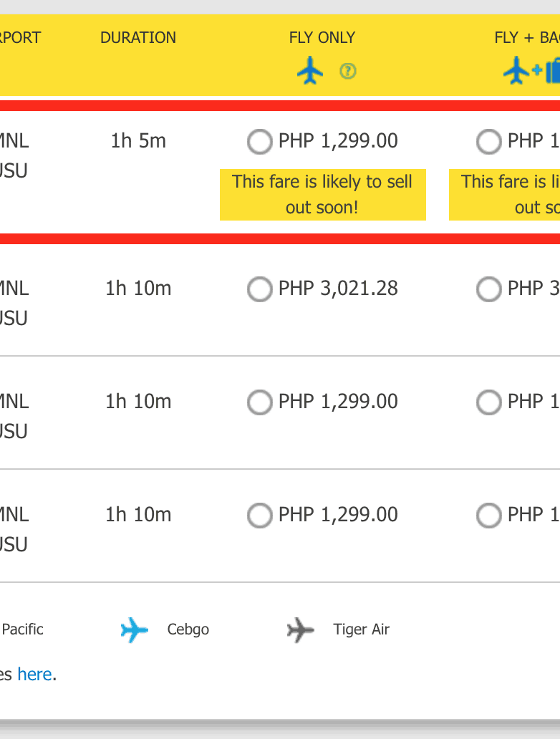Open the Fly Only help question mark
The height and width of the screenshot is (739, 560).
click(348, 71)
